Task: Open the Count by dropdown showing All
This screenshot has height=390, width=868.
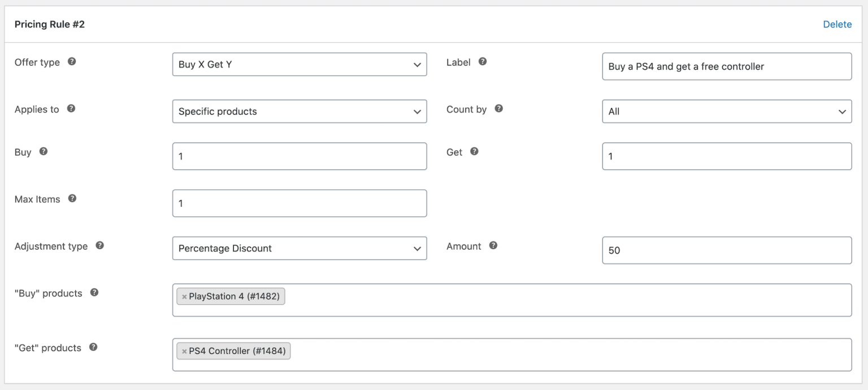Action: point(727,111)
